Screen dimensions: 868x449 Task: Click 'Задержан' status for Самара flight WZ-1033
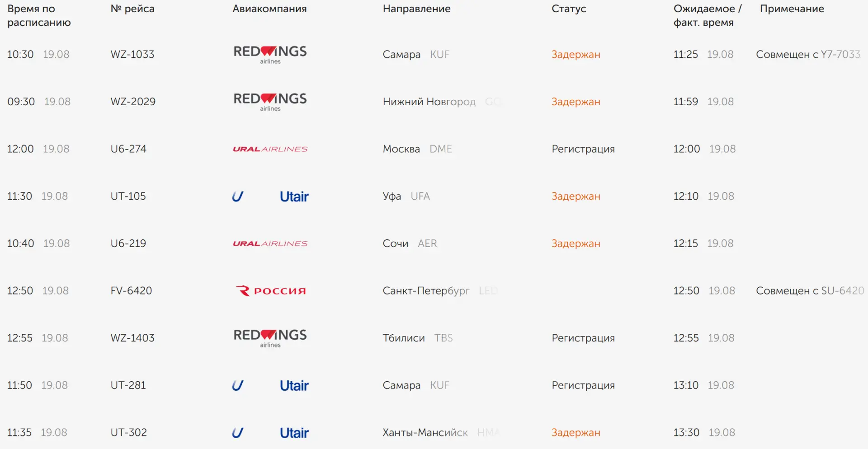coord(576,55)
